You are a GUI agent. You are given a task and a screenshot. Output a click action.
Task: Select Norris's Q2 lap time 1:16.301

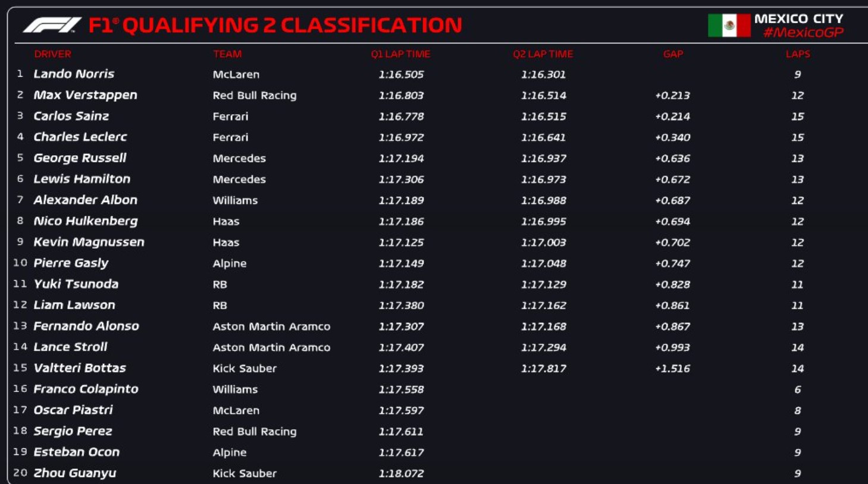(543, 74)
